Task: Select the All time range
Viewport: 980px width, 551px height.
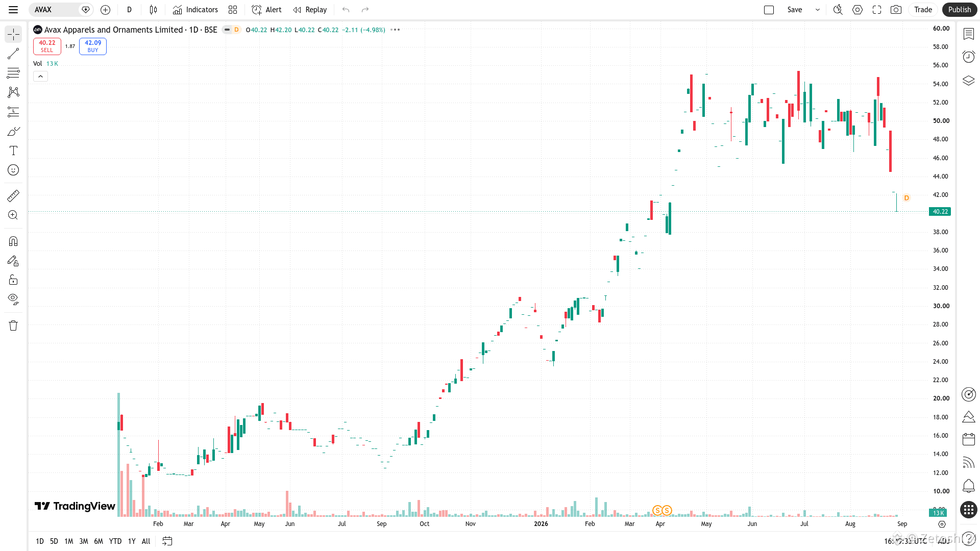Action: [x=146, y=541]
